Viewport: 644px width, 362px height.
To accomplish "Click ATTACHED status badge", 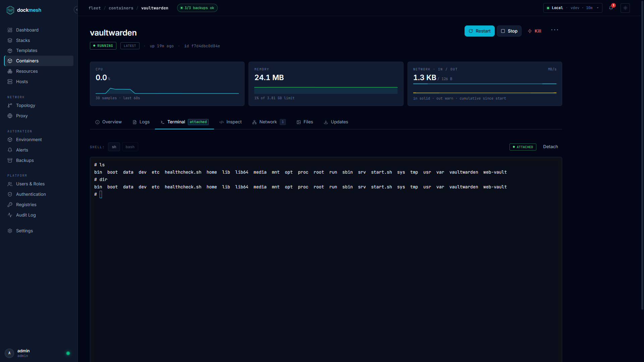I will coord(523,147).
